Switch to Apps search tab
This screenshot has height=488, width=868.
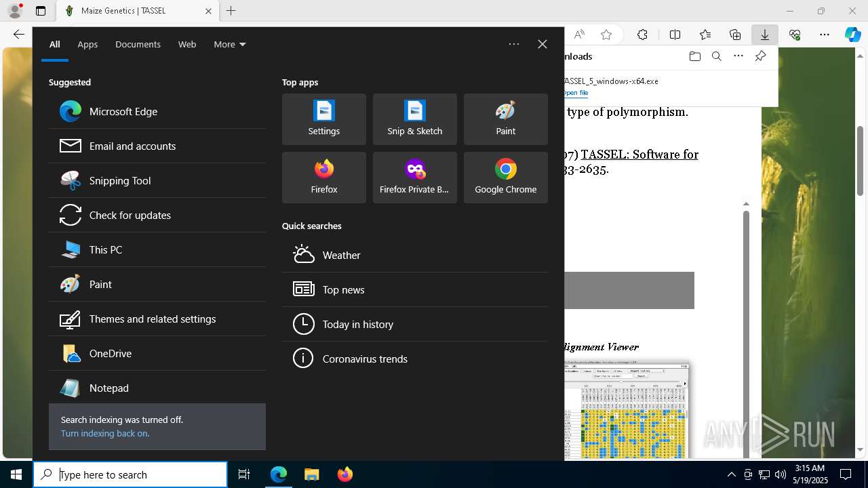(87, 44)
